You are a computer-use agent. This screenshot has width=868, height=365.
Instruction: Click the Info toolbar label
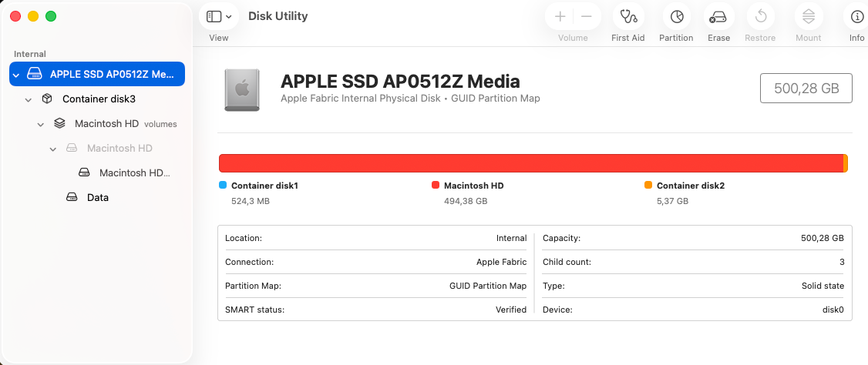857,38
